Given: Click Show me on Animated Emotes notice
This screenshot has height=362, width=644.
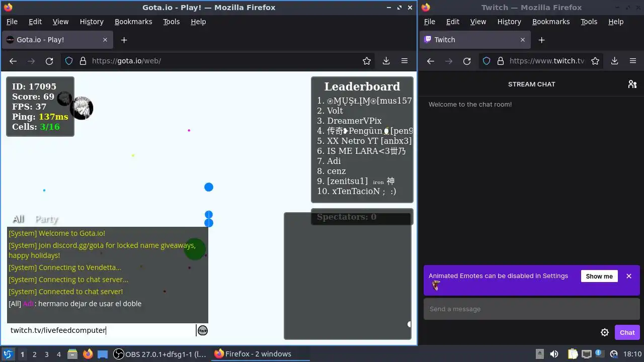Looking at the screenshot, I should point(599,276).
